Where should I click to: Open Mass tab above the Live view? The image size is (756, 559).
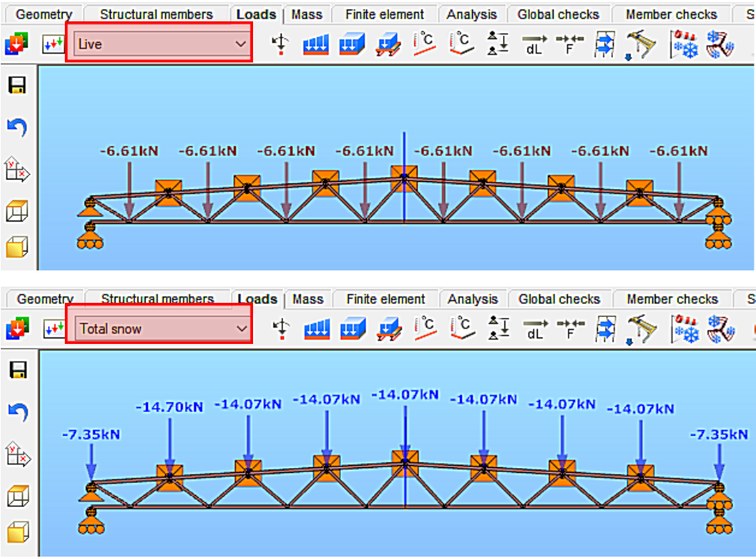pyautogui.click(x=307, y=14)
